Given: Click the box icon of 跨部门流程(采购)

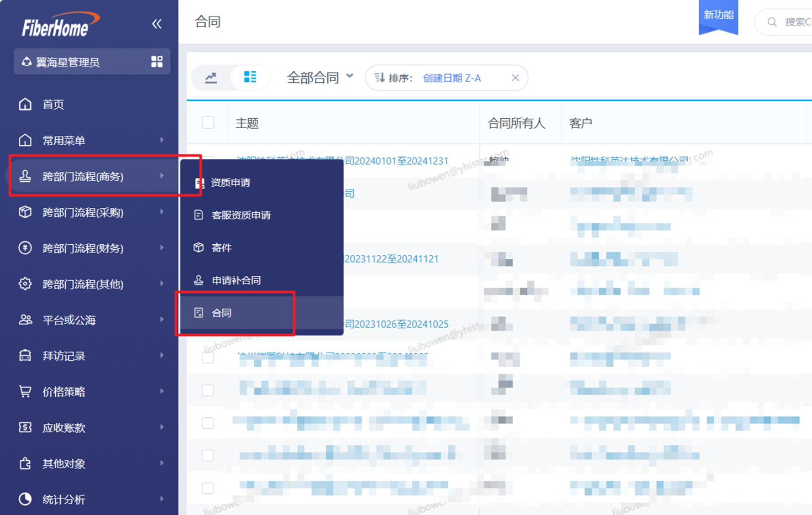Looking at the screenshot, I should [25, 212].
